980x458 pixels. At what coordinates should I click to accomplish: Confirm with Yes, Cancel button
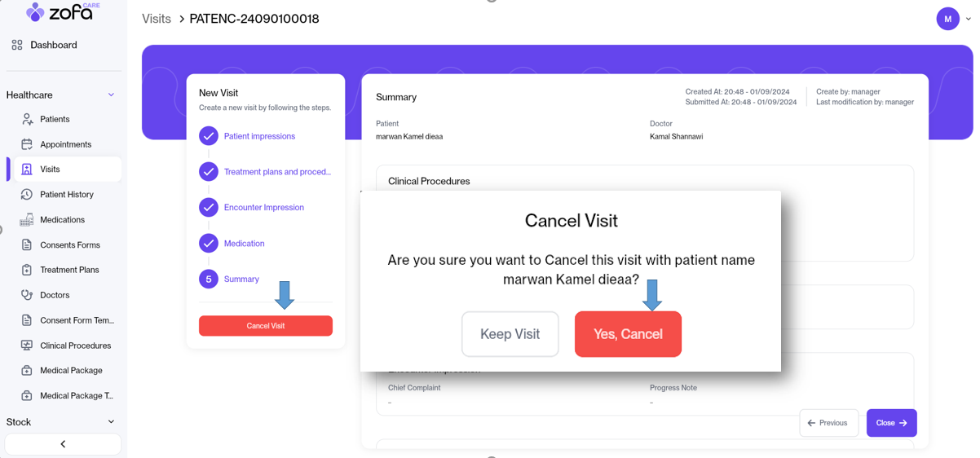pyautogui.click(x=628, y=334)
